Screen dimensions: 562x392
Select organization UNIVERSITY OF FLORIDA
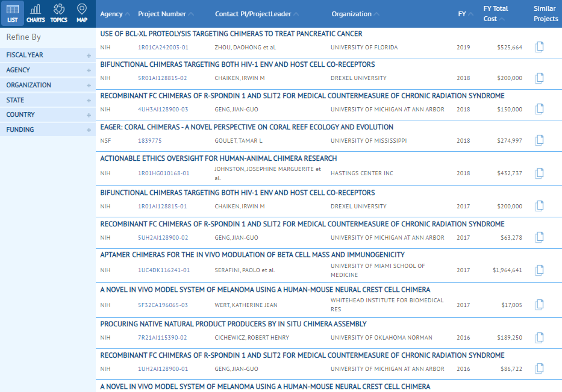point(364,48)
